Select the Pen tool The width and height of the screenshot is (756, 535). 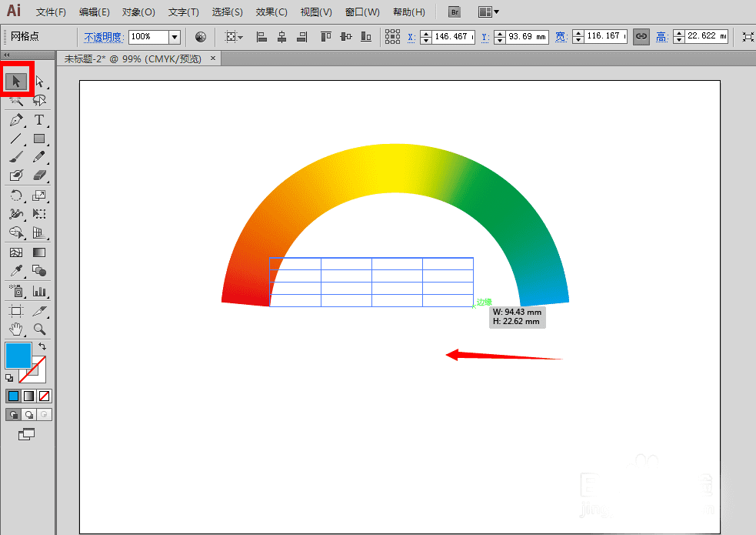16,120
